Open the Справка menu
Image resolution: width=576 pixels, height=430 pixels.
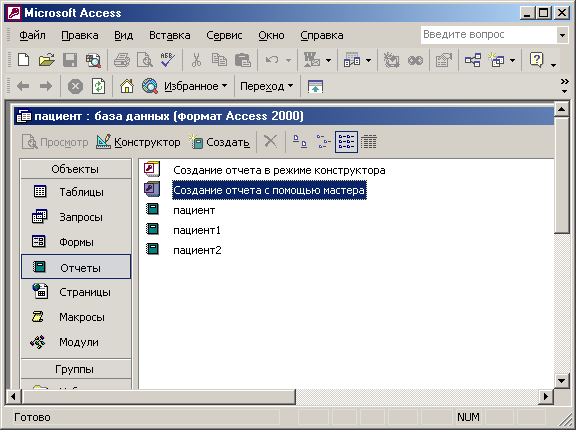coord(322,35)
